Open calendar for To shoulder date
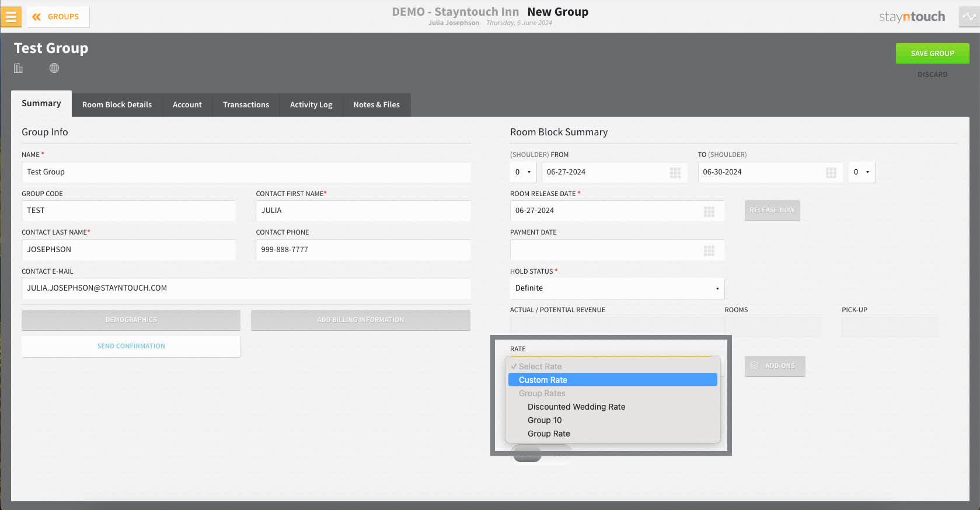 click(x=831, y=173)
